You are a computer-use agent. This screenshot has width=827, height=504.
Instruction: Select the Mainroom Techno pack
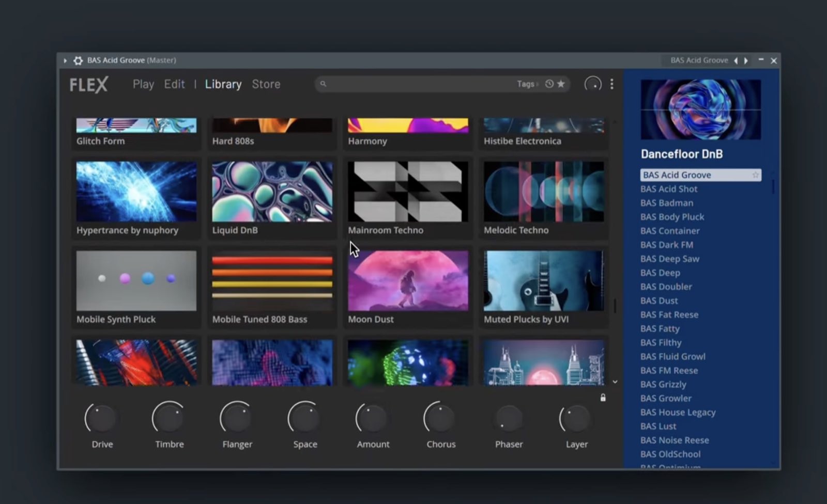pos(408,199)
